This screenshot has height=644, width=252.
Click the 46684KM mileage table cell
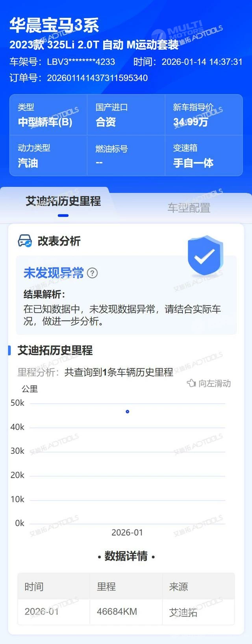[126, 612]
